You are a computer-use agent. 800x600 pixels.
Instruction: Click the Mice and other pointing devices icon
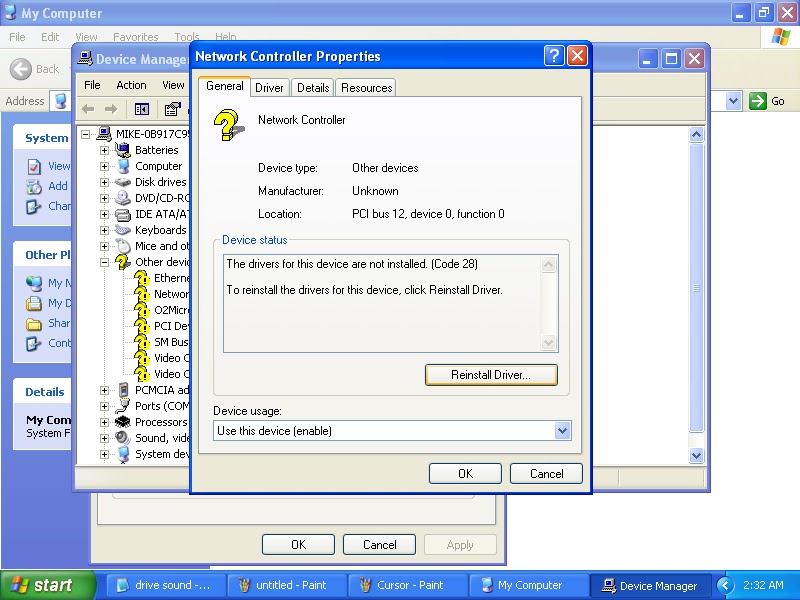tap(123, 246)
